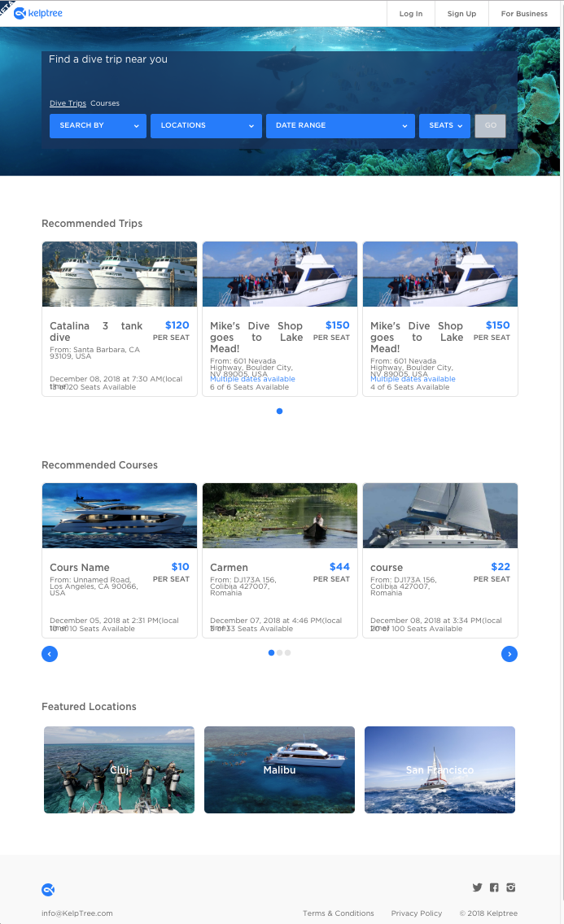Click Sign Up in the header

[x=461, y=14]
